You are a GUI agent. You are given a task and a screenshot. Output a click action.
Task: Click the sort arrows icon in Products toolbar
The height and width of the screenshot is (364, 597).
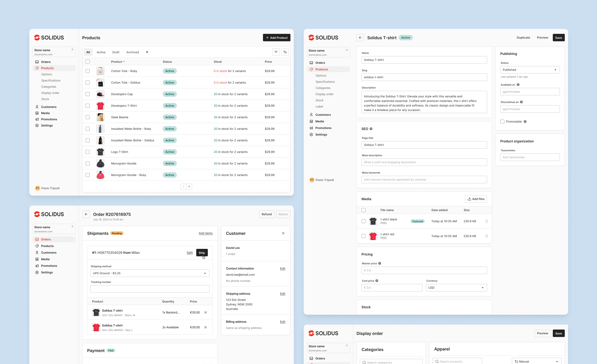click(285, 52)
